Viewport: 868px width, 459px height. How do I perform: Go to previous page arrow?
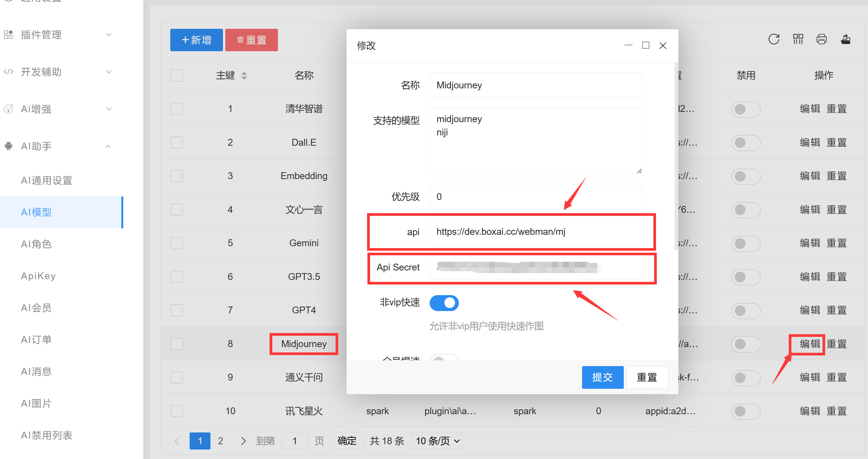click(177, 441)
